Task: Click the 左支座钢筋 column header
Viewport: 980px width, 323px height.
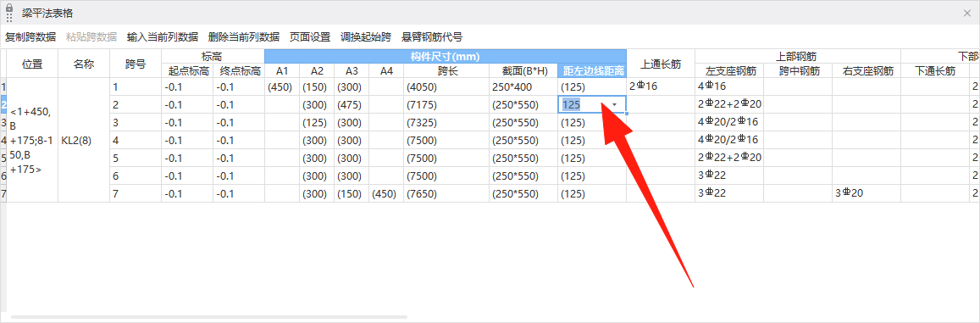Action: 729,71
